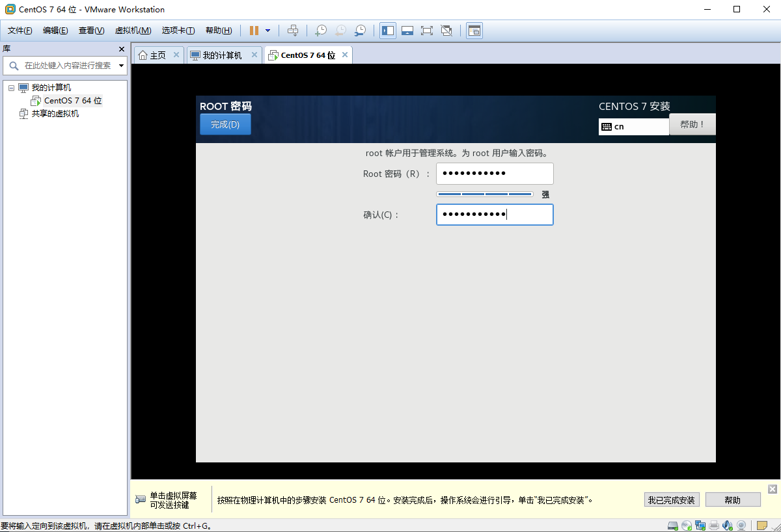The width and height of the screenshot is (781, 532).
Task: Enter full screen mode
Action: point(427,31)
